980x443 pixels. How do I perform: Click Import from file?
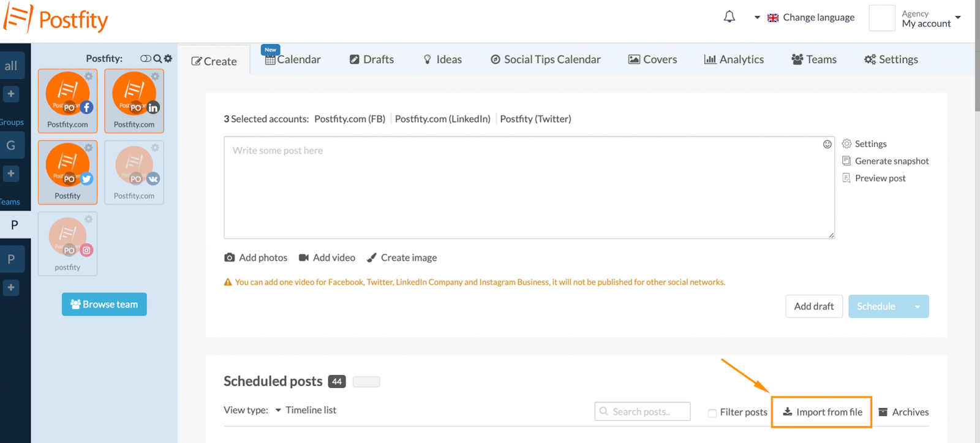pyautogui.click(x=821, y=412)
